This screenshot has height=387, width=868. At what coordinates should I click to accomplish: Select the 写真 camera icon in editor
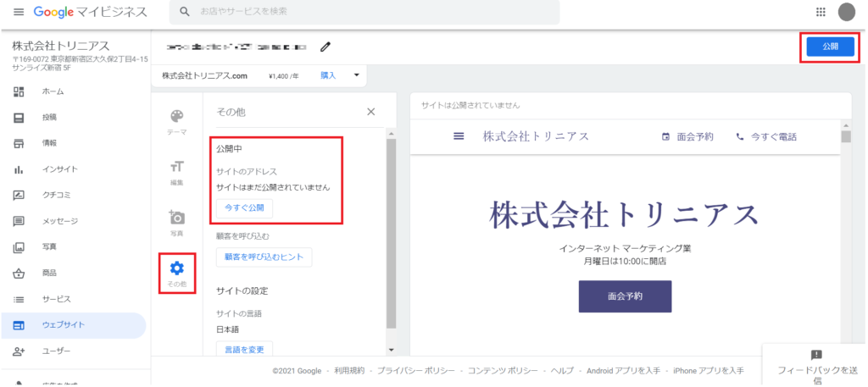[x=176, y=217]
